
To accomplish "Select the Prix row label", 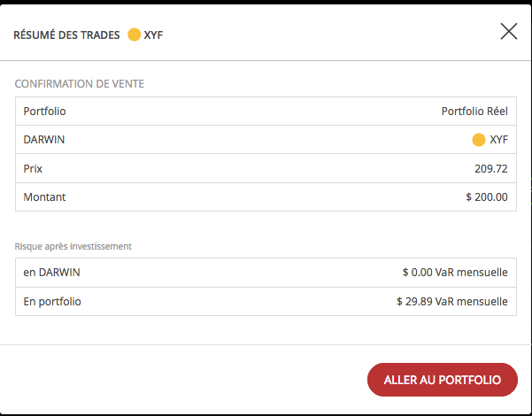I will pos(33,169).
